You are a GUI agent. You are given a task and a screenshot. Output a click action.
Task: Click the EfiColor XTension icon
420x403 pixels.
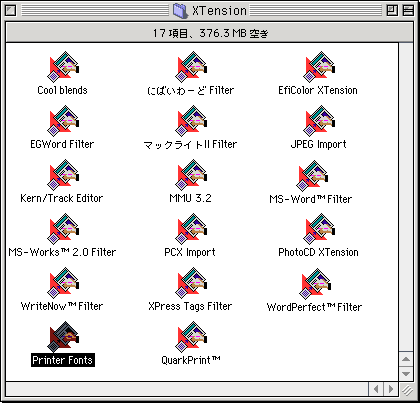click(x=319, y=67)
